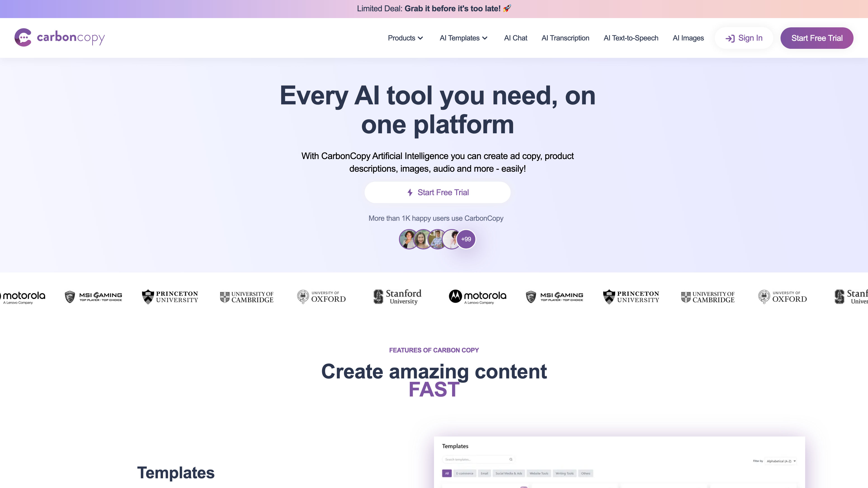Toggle the All filter tab in Templates
Screen dimensions: 868x488
click(x=447, y=473)
